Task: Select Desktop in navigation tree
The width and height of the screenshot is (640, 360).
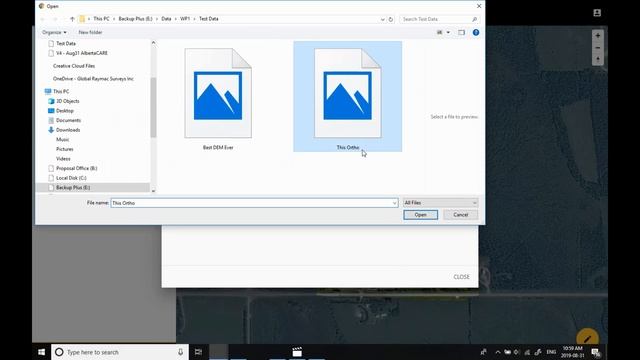Action: pos(64,111)
